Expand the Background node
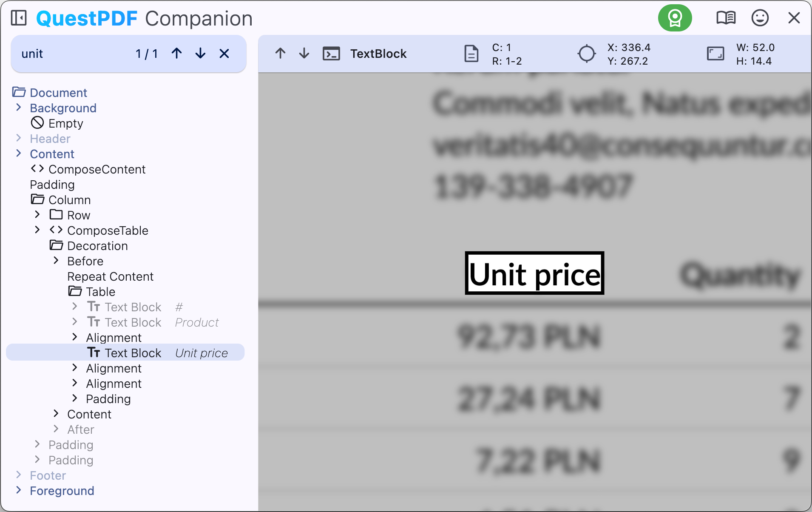 coord(18,108)
